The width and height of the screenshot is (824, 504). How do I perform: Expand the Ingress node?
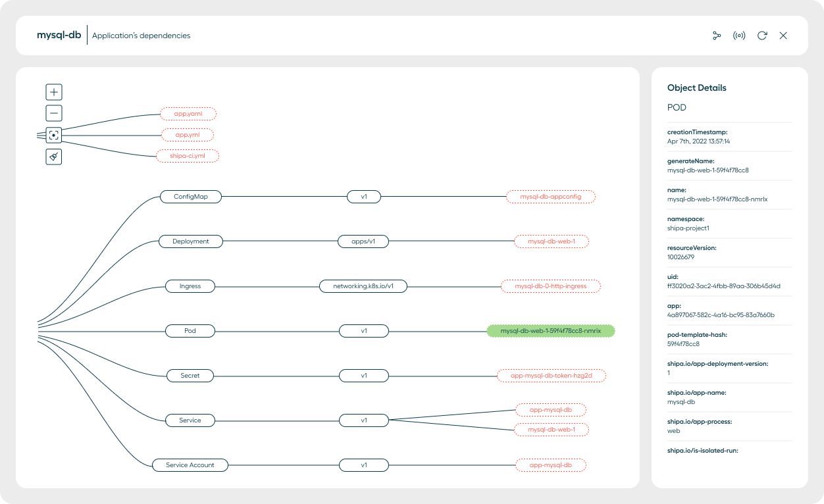pos(190,286)
